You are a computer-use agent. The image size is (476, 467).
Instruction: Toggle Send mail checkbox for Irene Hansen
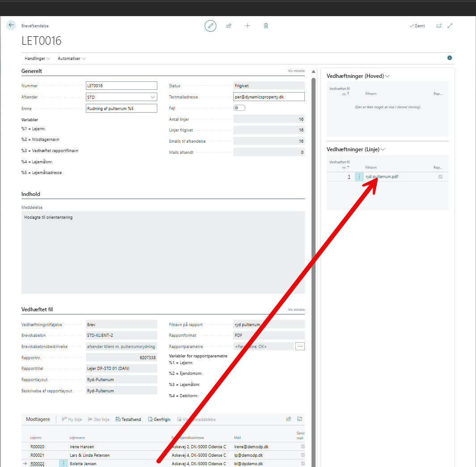[303, 447]
